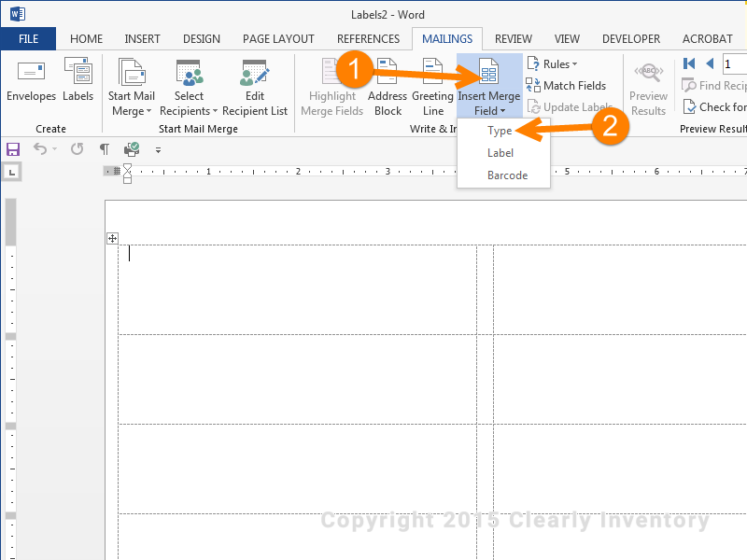Click into the first label cell
Image resolution: width=747 pixels, height=560 pixels.
coord(297,289)
